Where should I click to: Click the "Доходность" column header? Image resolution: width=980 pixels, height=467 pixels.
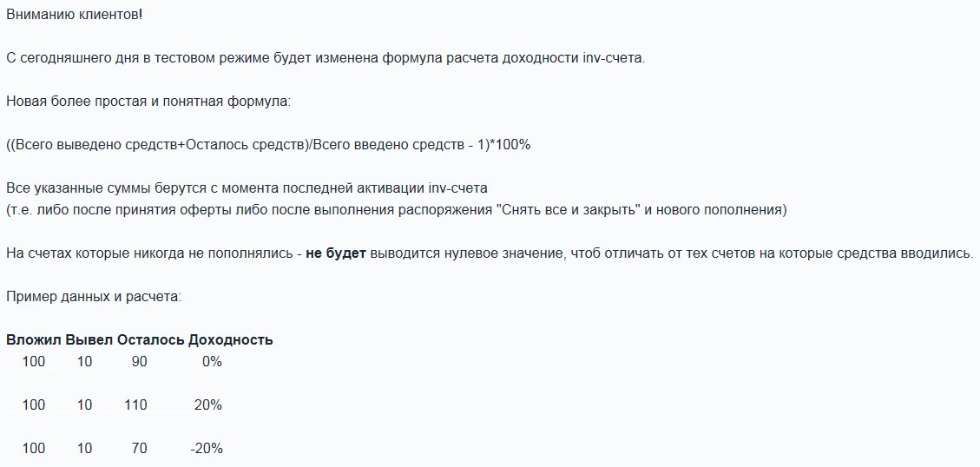[230, 339]
